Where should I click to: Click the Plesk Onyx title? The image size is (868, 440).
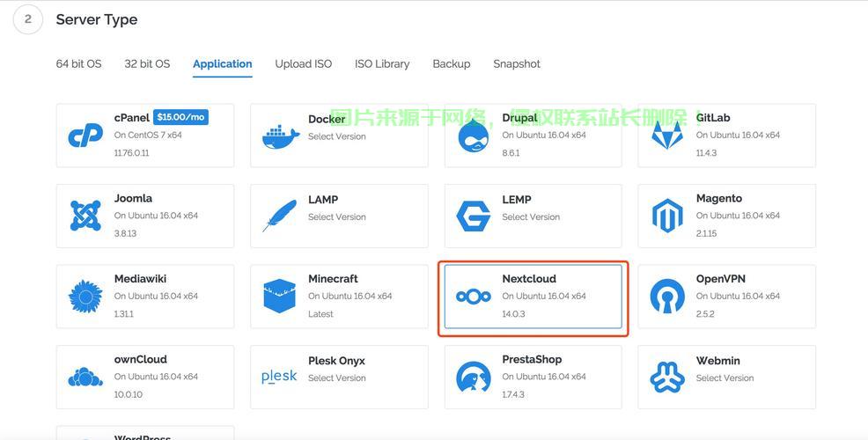336,361
